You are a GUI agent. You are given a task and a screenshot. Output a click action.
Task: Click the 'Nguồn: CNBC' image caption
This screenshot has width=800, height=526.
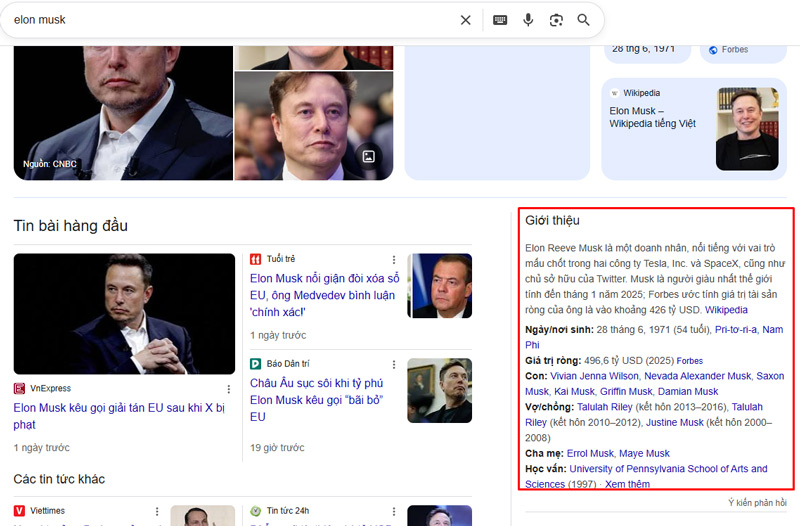tap(49, 164)
